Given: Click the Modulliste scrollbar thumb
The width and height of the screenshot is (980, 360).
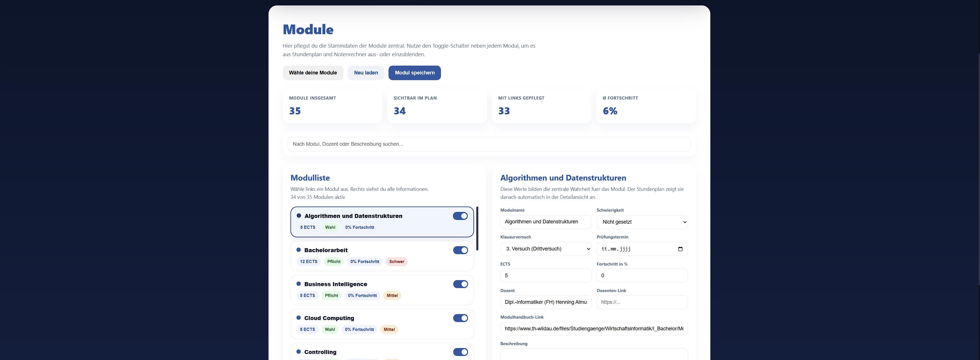Looking at the screenshot, I should tap(477, 228).
